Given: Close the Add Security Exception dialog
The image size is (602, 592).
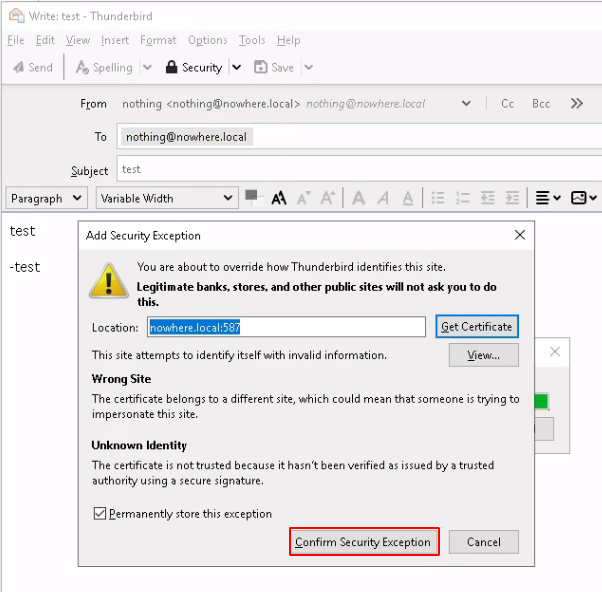Looking at the screenshot, I should [520, 235].
